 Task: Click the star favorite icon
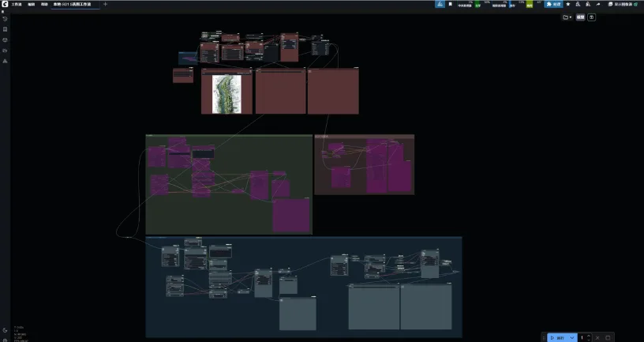[568, 4]
